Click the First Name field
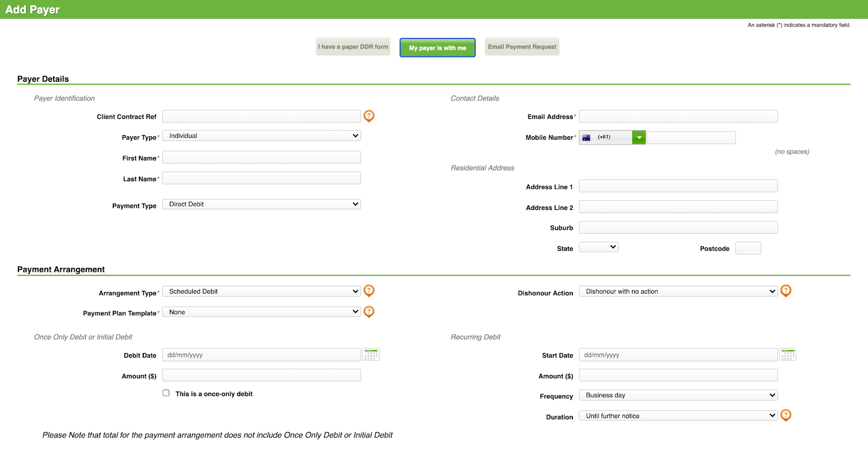 261,157
